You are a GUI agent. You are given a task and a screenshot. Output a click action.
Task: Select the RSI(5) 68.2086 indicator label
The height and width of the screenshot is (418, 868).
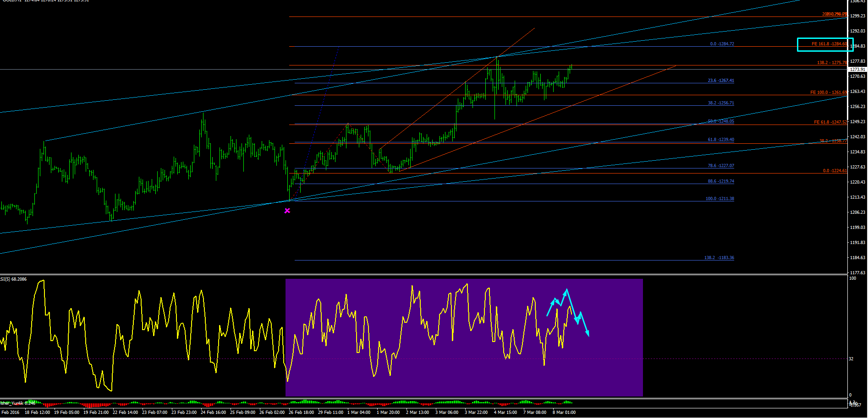[13, 279]
